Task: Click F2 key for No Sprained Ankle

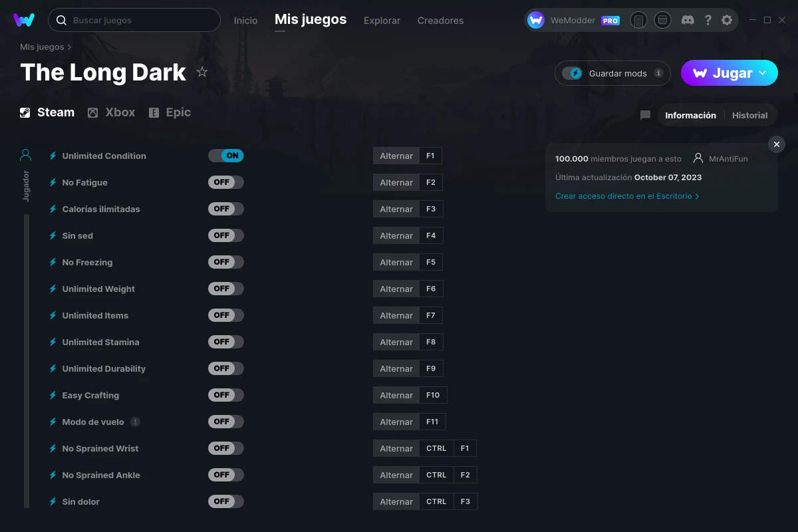Action: pyautogui.click(x=465, y=475)
